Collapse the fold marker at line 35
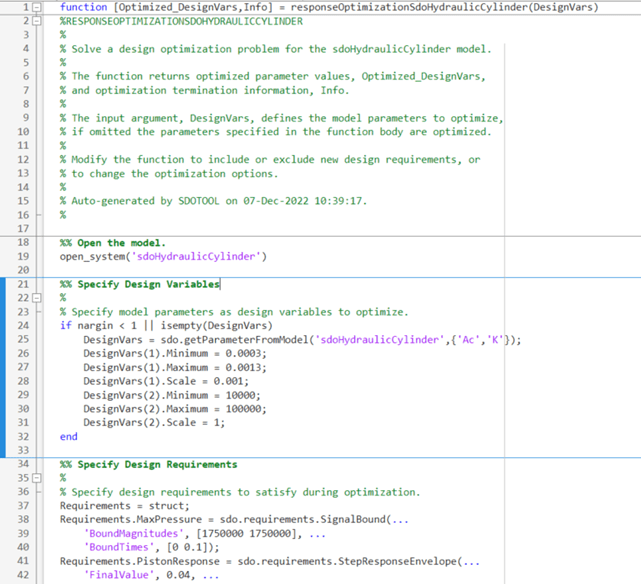This screenshot has width=641, height=584. (x=37, y=478)
